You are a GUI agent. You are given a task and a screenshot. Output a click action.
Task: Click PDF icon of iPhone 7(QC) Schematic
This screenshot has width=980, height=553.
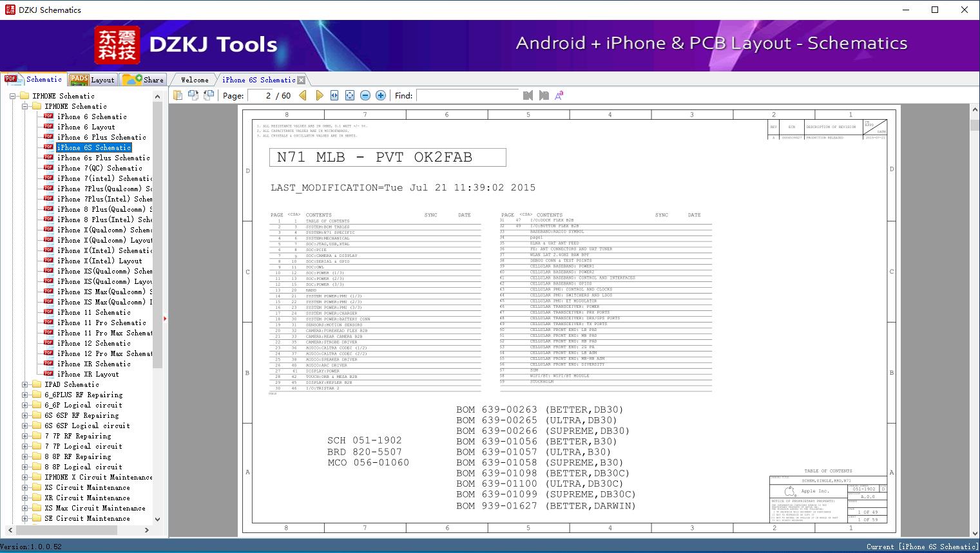point(49,168)
